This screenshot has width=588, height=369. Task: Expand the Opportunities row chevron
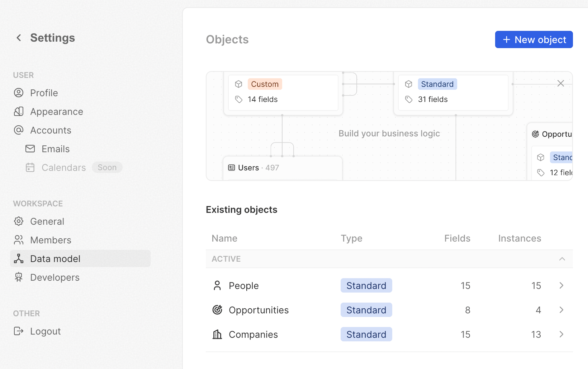(561, 310)
